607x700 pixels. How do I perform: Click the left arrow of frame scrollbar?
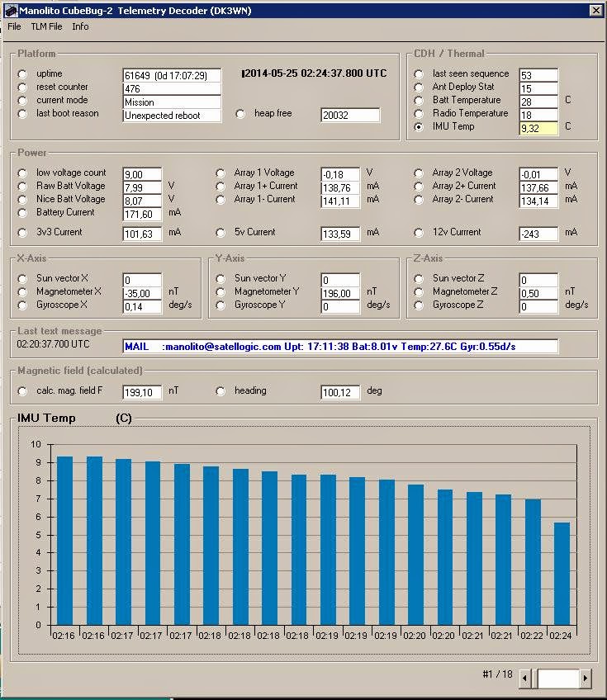point(524,679)
